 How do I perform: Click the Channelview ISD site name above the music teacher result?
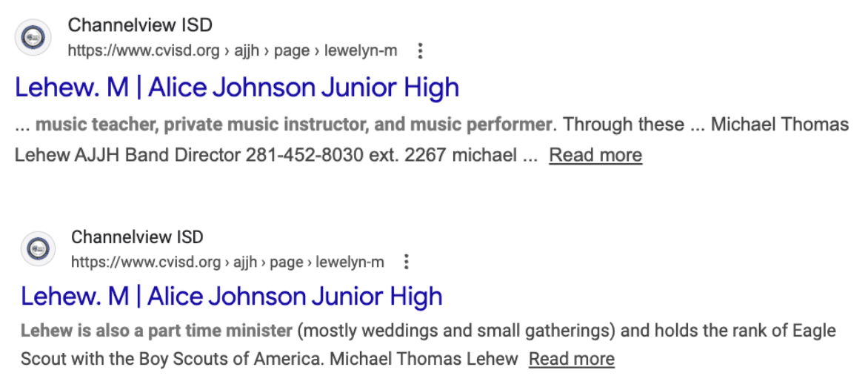click(x=140, y=25)
